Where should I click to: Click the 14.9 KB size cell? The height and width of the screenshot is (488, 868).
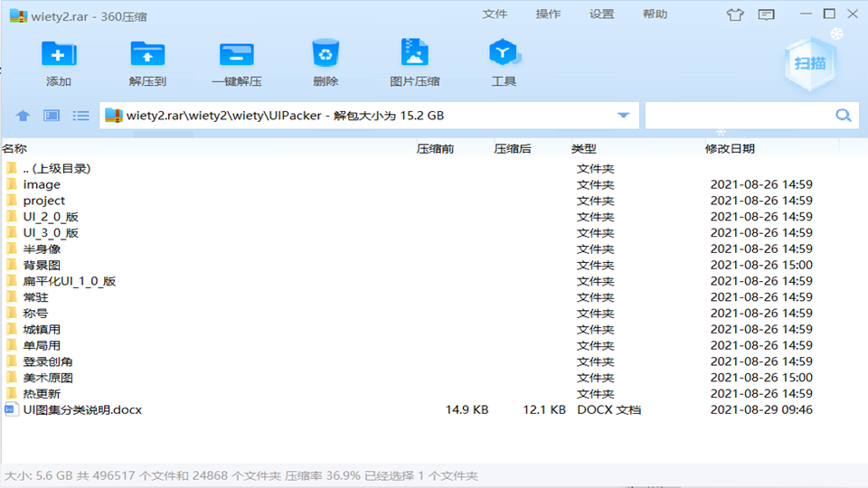click(x=467, y=409)
